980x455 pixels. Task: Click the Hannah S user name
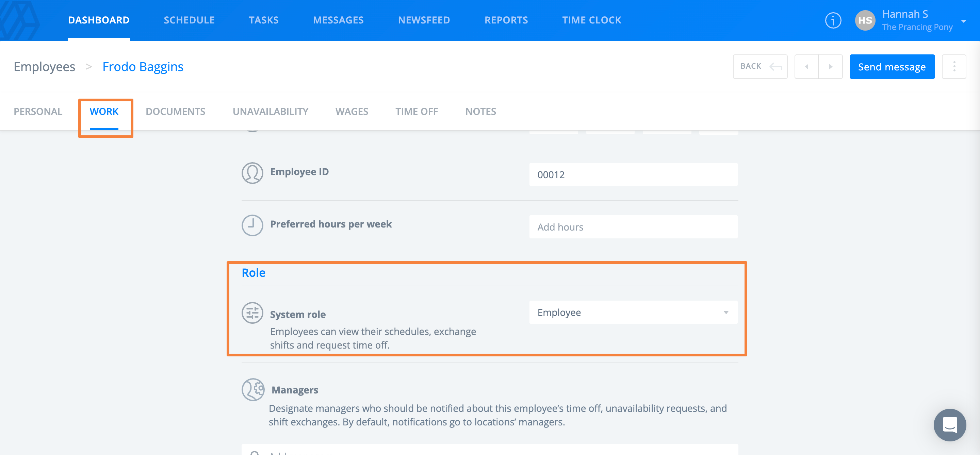[x=905, y=14]
